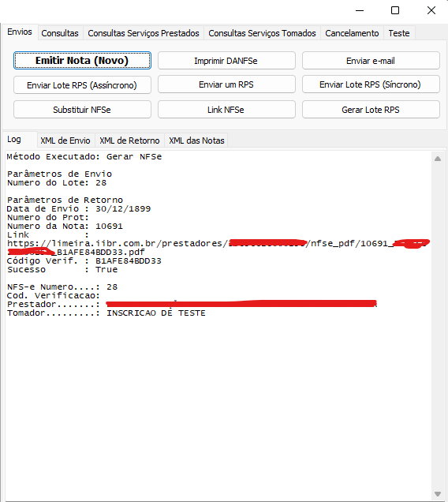Click the Substituir NFSe button
448x502 pixels.
(x=82, y=110)
